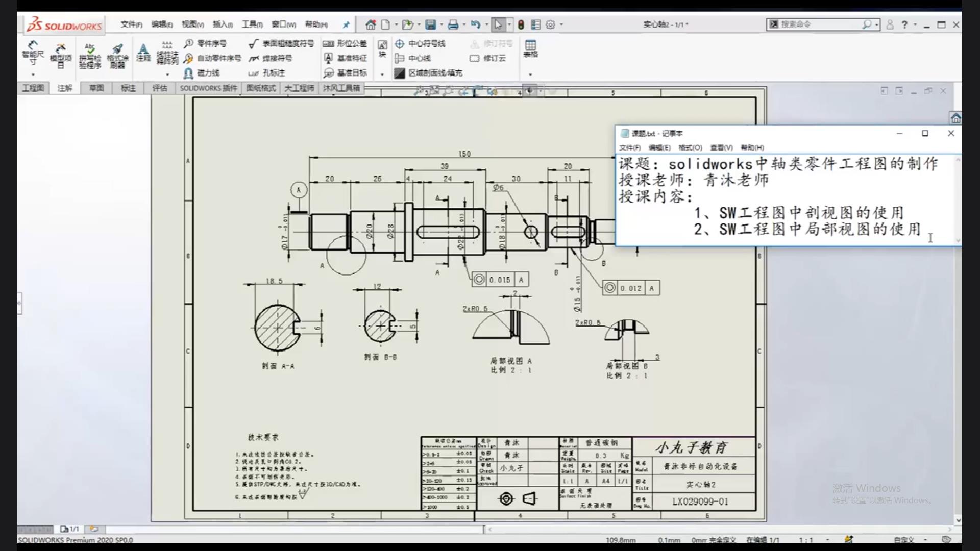This screenshot has height=551, width=980.
Task: Open the 文件(F) menu in SolidWorks
Action: coord(131,24)
